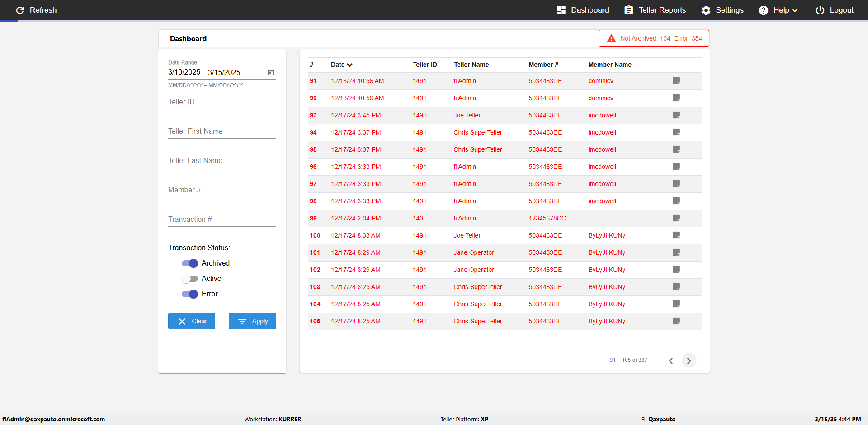
Task: Expand the Help dropdown menu
Action: click(x=778, y=10)
